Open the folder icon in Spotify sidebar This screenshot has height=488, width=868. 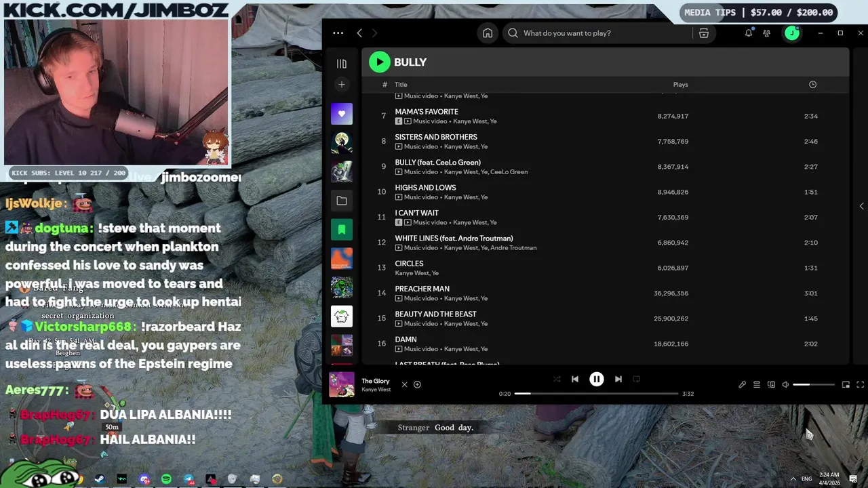(342, 201)
